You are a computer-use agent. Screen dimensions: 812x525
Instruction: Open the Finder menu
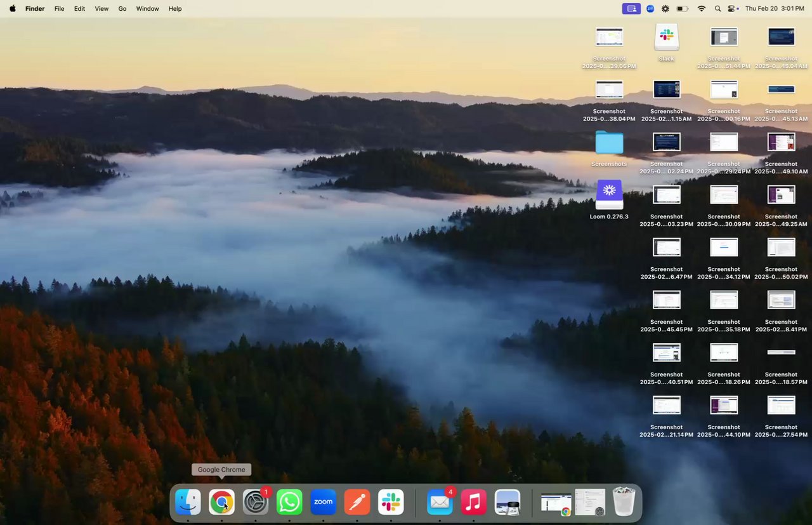[x=34, y=8]
